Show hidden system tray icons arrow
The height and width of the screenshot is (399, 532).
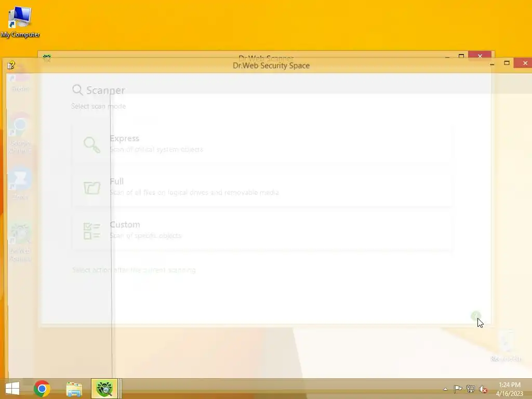pyautogui.click(x=445, y=389)
